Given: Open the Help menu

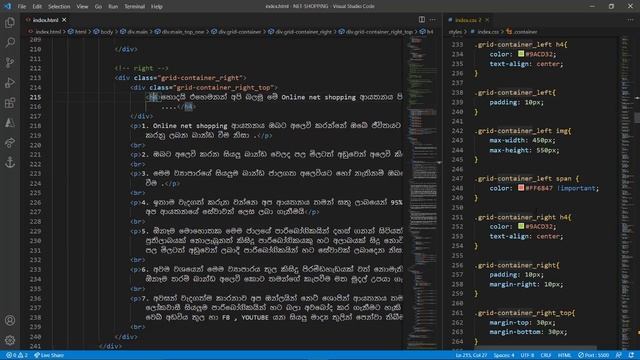Looking at the screenshot, I should (157, 7).
